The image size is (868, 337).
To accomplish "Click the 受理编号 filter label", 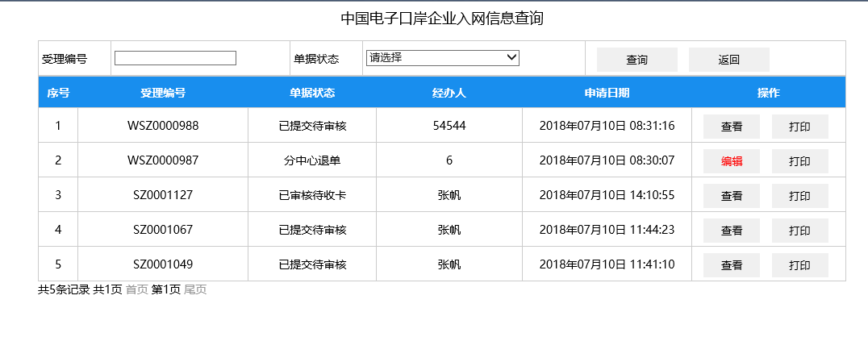I will click(65, 59).
